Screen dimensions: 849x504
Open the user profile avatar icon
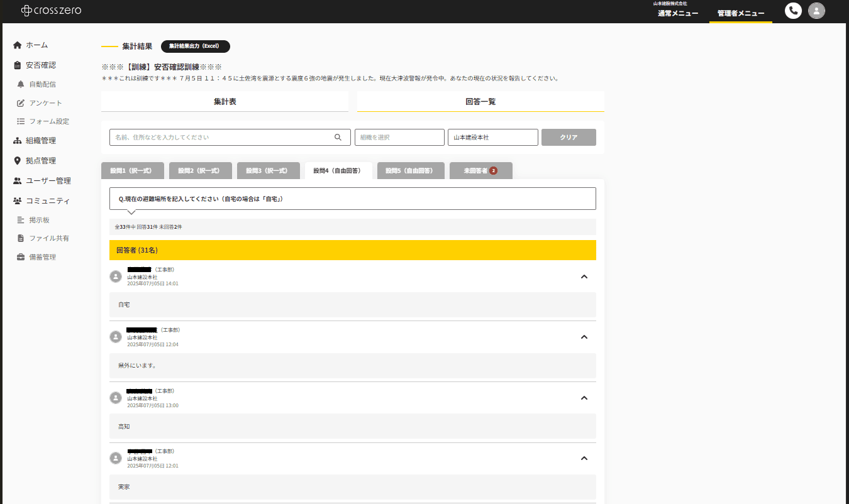pos(816,11)
